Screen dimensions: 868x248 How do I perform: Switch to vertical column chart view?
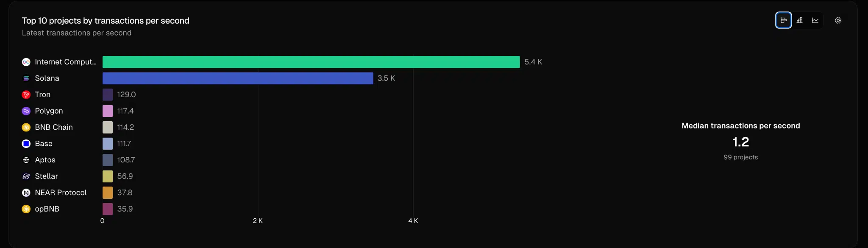tap(799, 20)
